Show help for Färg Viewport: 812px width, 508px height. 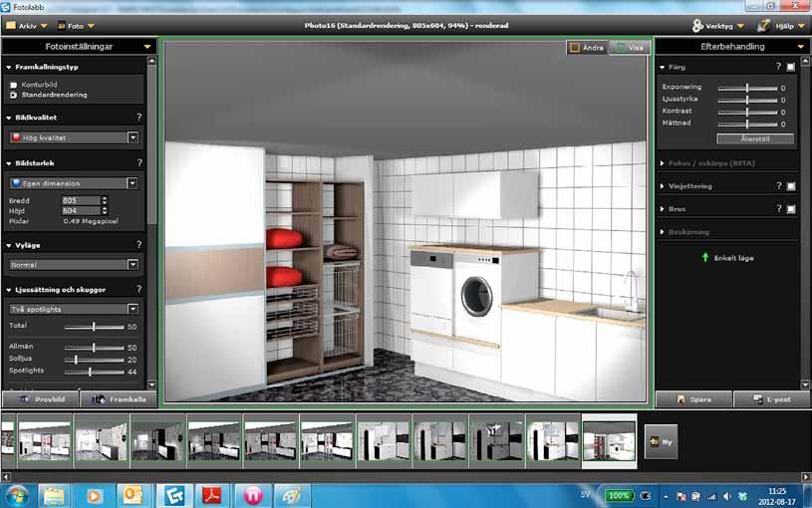pyautogui.click(x=778, y=67)
